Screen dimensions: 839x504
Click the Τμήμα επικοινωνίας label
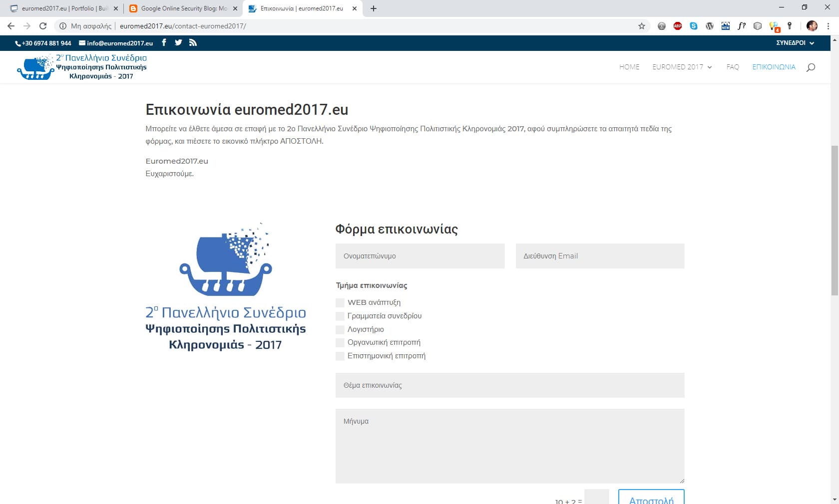[372, 285]
